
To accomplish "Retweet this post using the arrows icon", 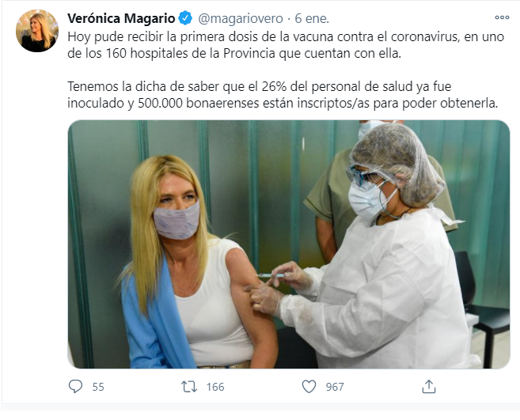I will [x=189, y=387].
